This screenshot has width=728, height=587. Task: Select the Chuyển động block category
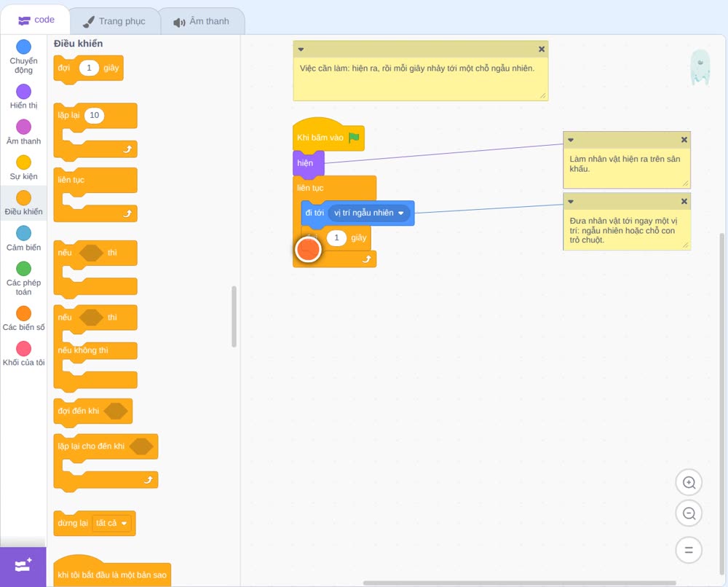pos(23,57)
